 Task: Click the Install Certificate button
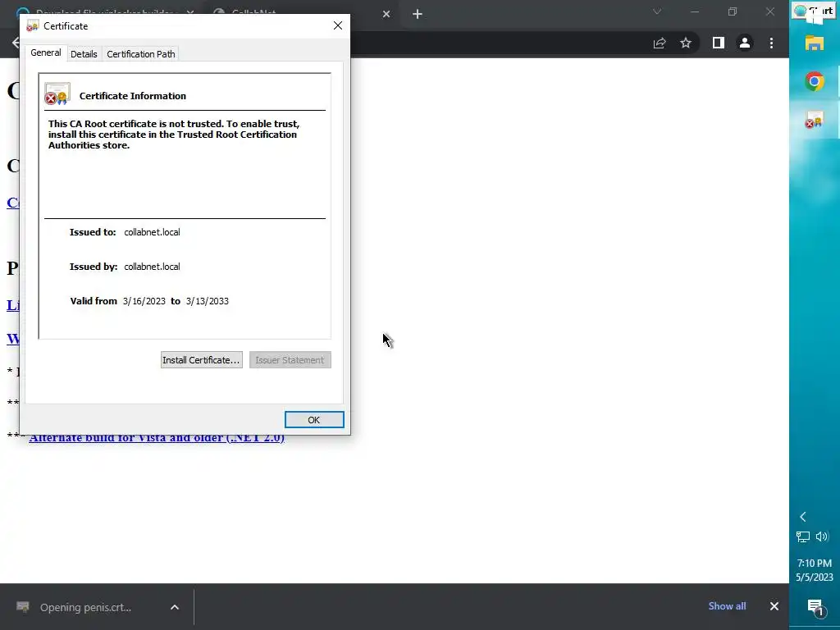(x=202, y=360)
